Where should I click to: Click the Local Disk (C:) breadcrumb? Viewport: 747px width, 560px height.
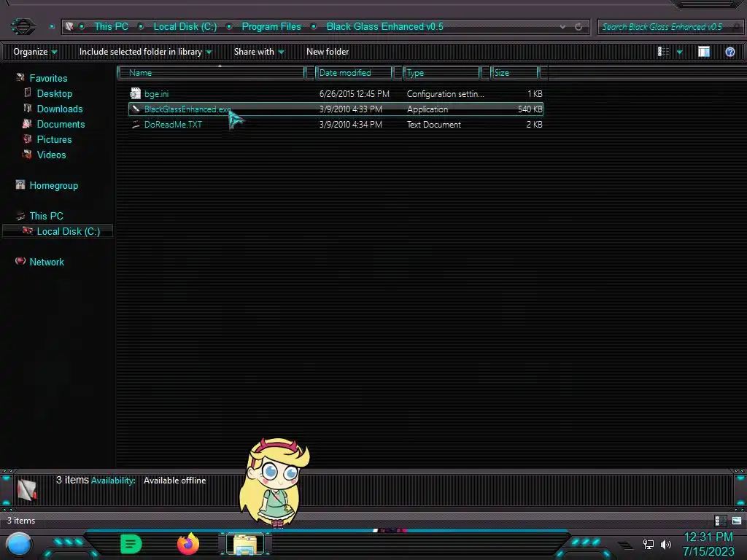(185, 26)
